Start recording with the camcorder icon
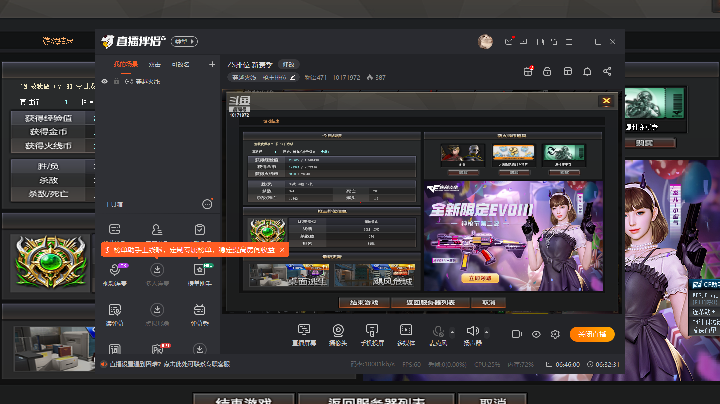 click(x=517, y=334)
